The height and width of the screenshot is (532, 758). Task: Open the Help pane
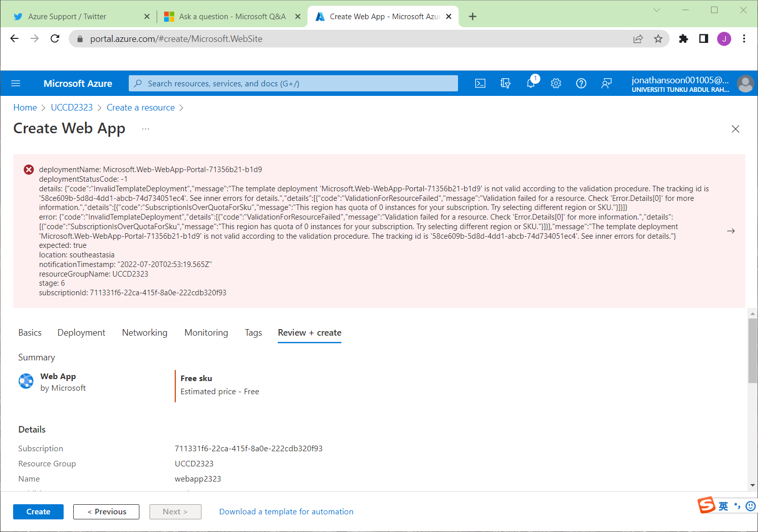(581, 83)
